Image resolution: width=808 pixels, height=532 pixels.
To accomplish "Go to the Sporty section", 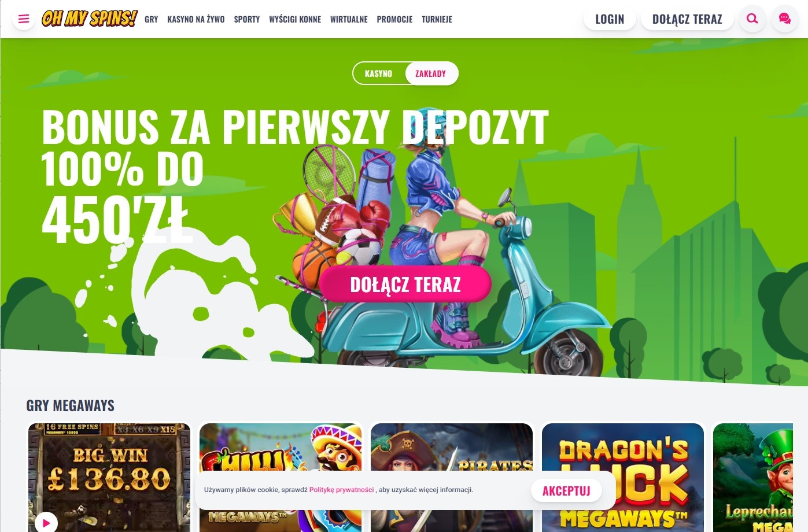I will (247, 19).
